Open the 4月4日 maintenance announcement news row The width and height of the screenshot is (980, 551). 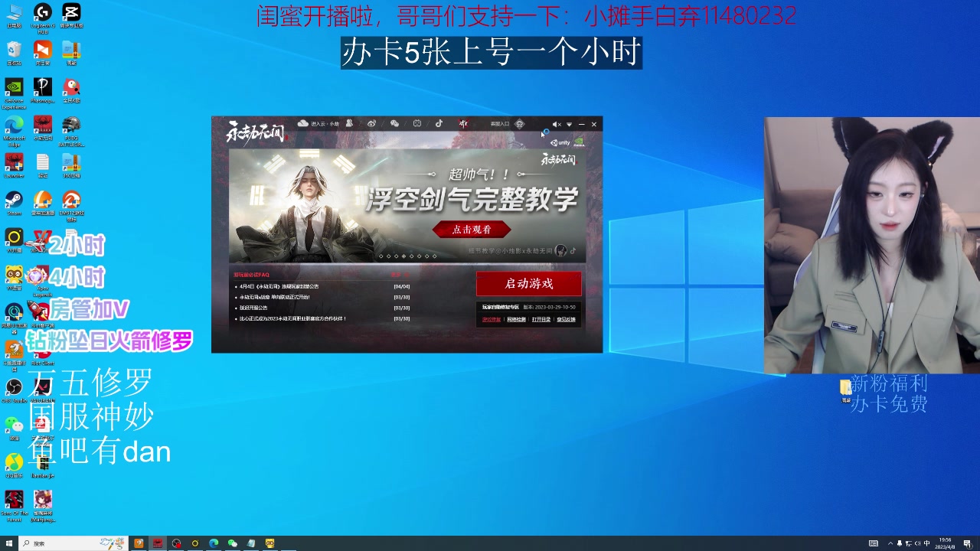322,286
